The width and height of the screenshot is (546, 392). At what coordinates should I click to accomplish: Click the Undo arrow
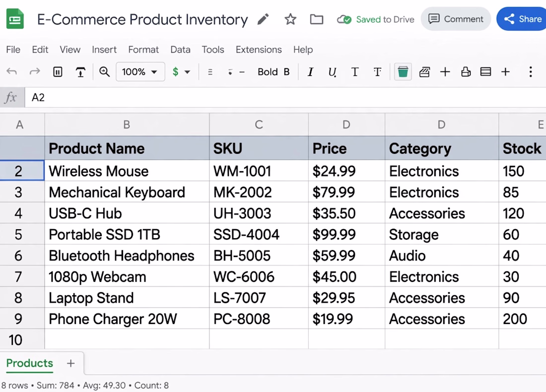pos(12,72)
